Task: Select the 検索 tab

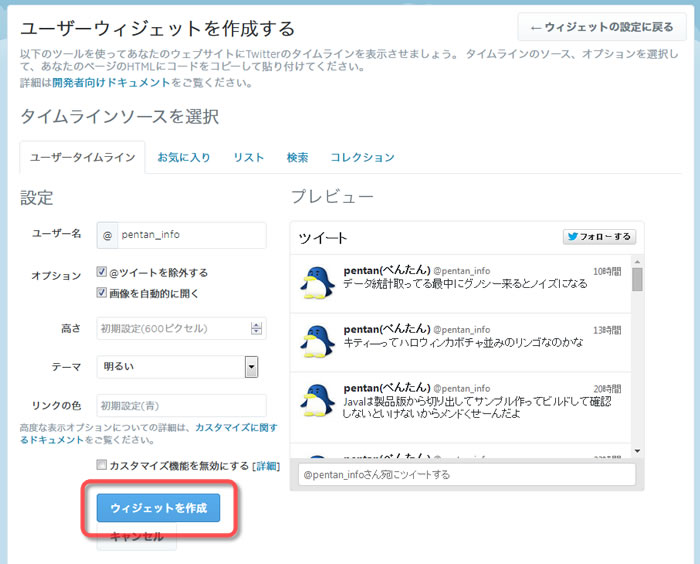Action: pyautogui.click(x=297, y=157)
